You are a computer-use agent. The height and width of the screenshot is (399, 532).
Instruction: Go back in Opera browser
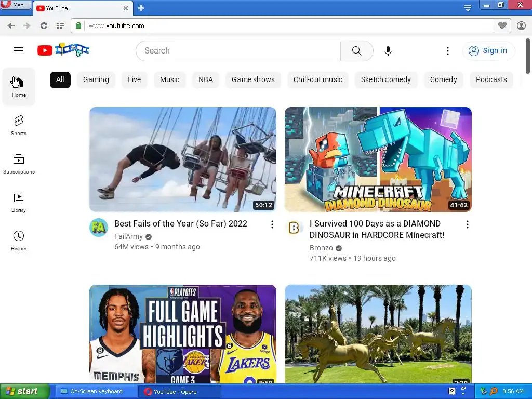tap(11, 26)
